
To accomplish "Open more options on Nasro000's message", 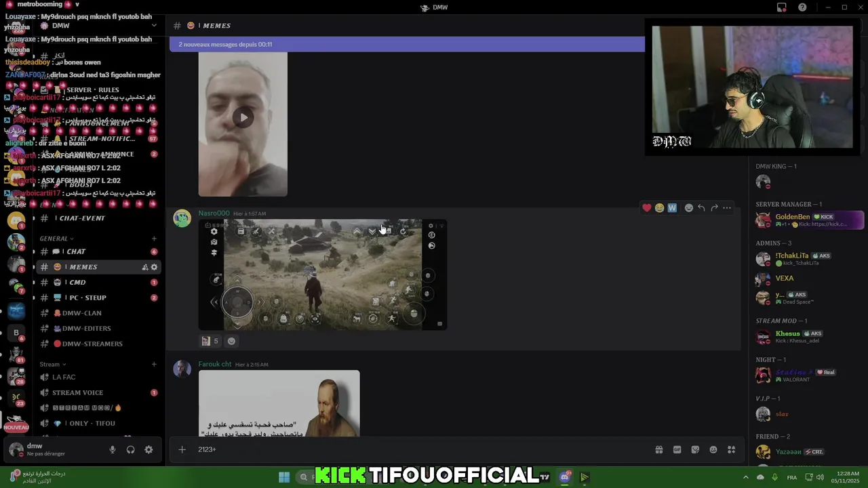I will (x=727, y=208).
